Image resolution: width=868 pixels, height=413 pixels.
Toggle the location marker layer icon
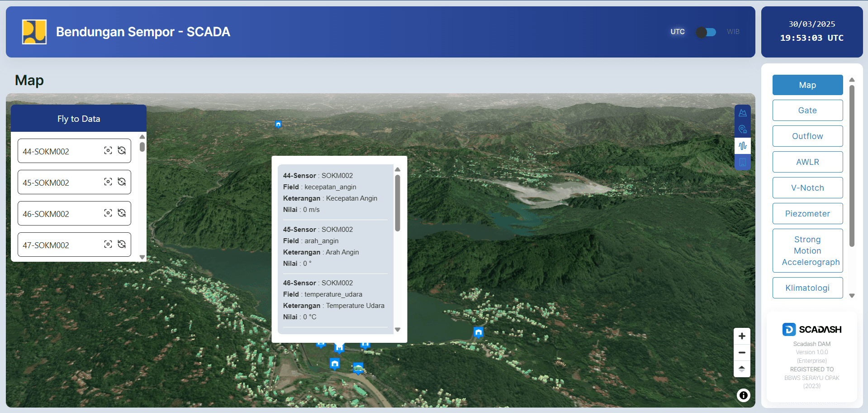pos(742,130)
